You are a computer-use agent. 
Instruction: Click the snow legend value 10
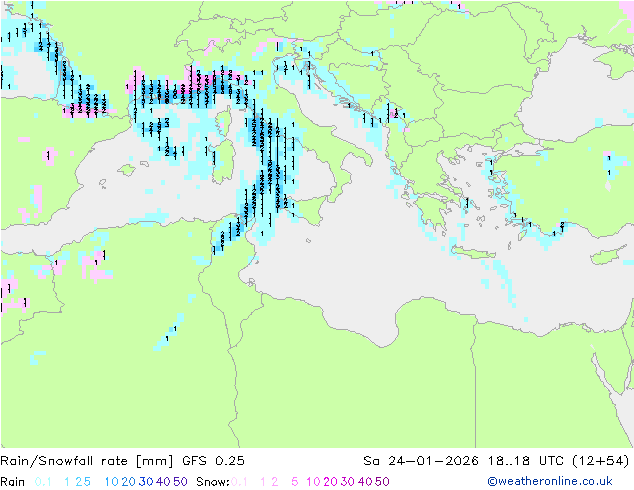(313, 482)
